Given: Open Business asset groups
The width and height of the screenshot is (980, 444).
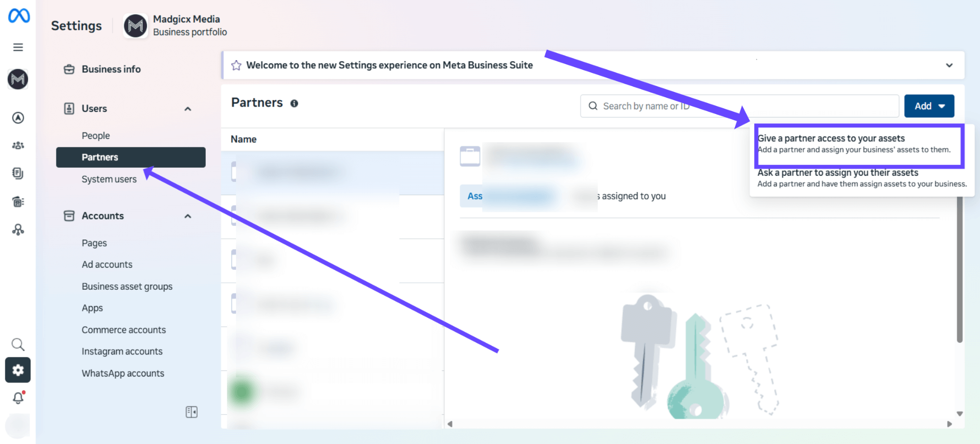Looking at the screenshot, I should coord(127,286).
